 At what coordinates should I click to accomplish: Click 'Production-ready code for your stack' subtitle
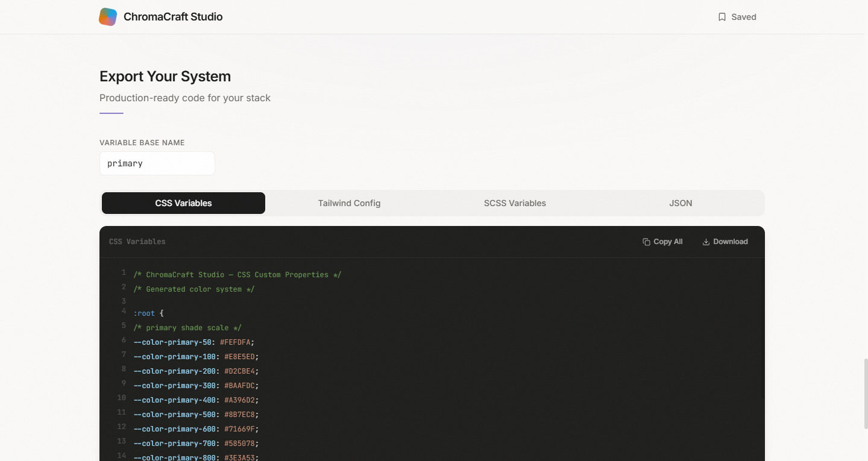[x=185, y=98]
